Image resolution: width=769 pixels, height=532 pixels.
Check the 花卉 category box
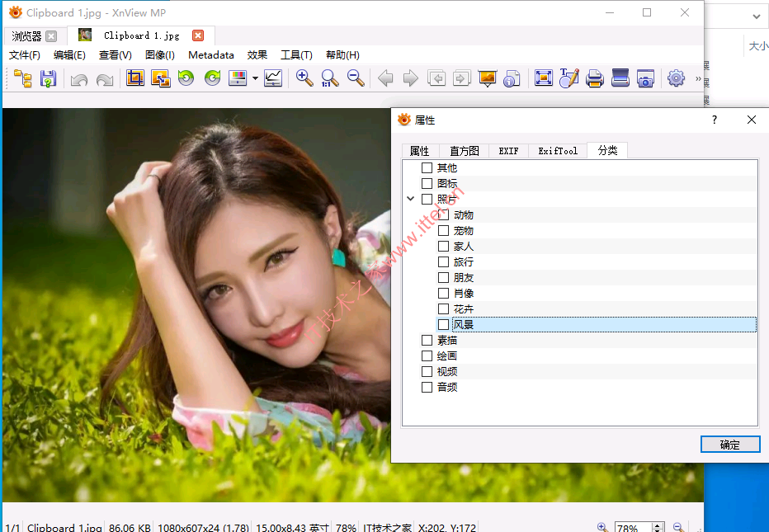click(443, 309)
